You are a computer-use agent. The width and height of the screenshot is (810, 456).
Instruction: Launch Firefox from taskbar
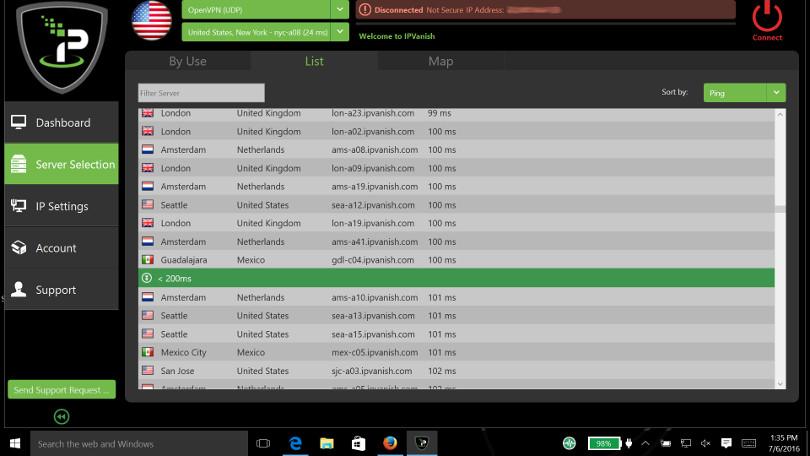click(390, 443)
